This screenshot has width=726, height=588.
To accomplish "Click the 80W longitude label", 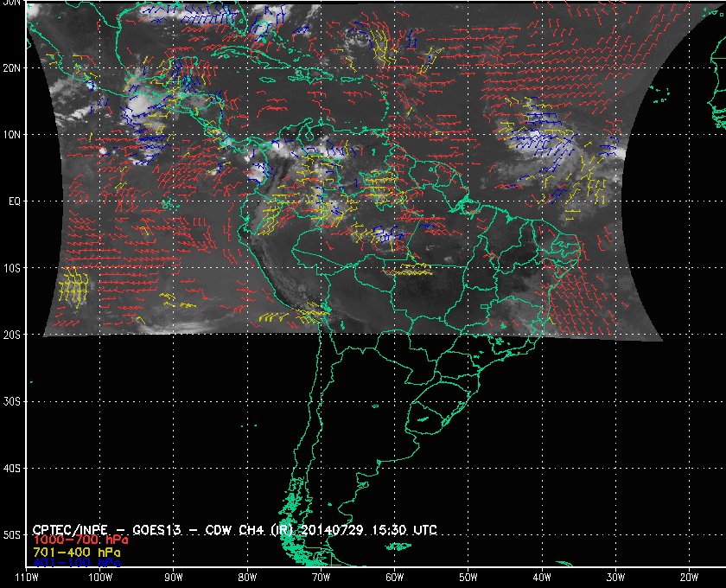I will [x=247, y=578].
